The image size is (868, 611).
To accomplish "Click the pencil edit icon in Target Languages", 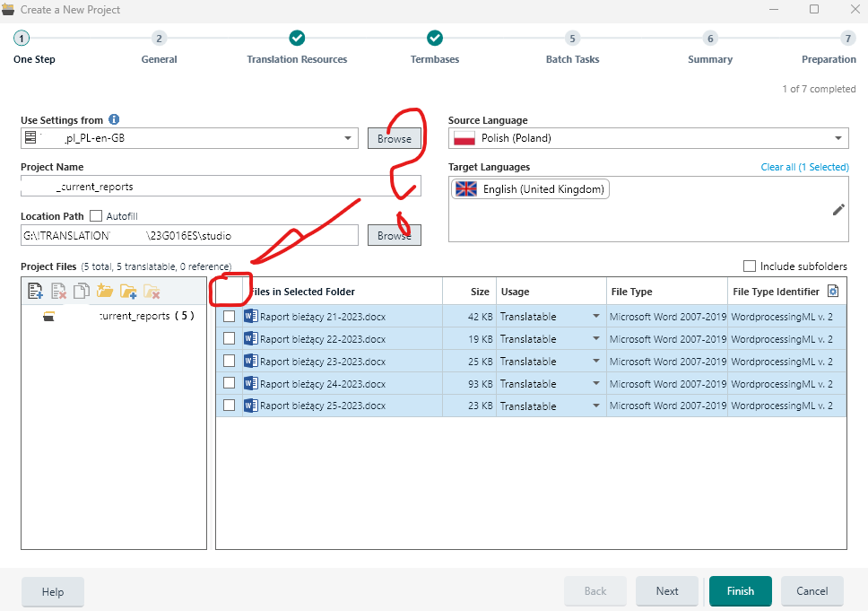I will point(838,209).
